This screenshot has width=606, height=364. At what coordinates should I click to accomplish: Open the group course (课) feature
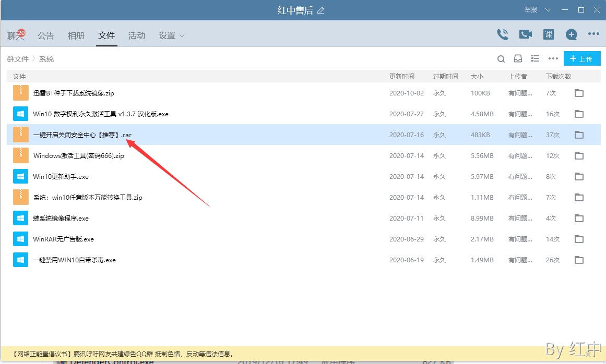tap(548, 34)
